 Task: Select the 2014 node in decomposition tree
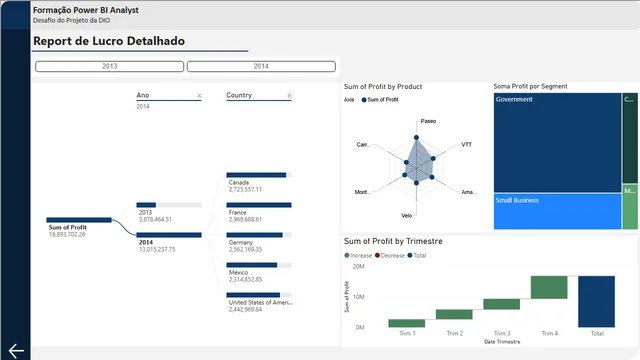(169, 235)
